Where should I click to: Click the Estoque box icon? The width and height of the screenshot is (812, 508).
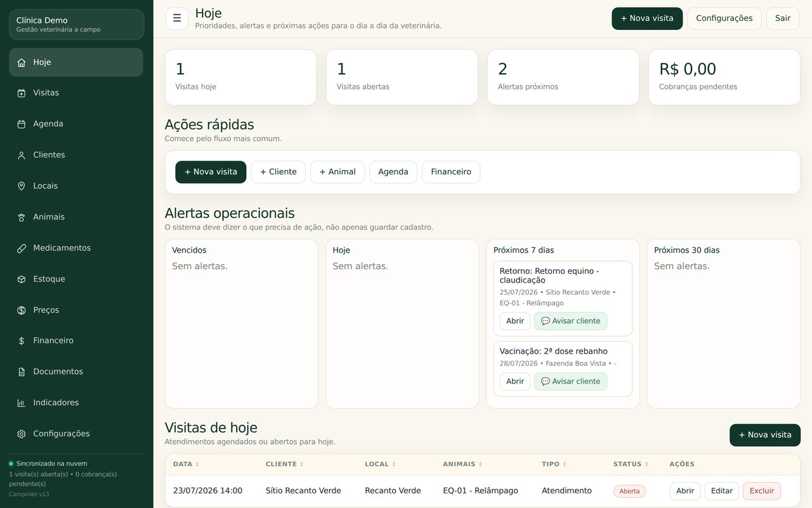pos(22,279)
